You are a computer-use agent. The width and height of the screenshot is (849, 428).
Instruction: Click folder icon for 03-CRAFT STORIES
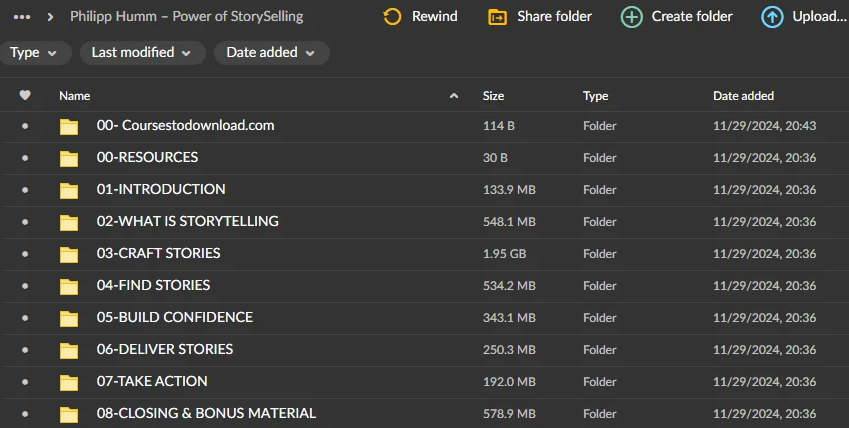point(69,254)
